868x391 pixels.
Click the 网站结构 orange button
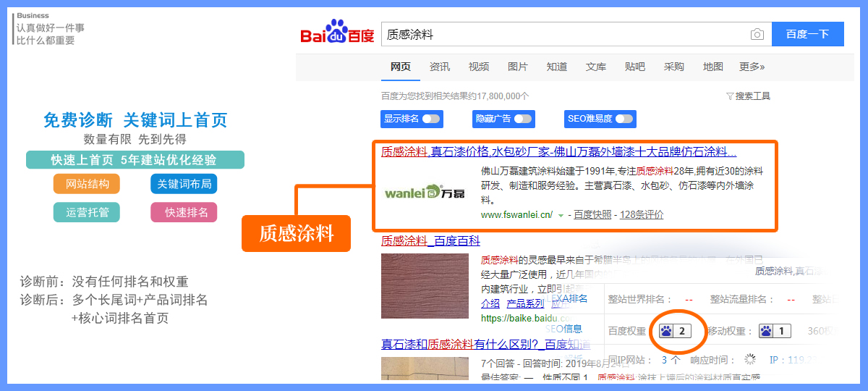(87, 184)
